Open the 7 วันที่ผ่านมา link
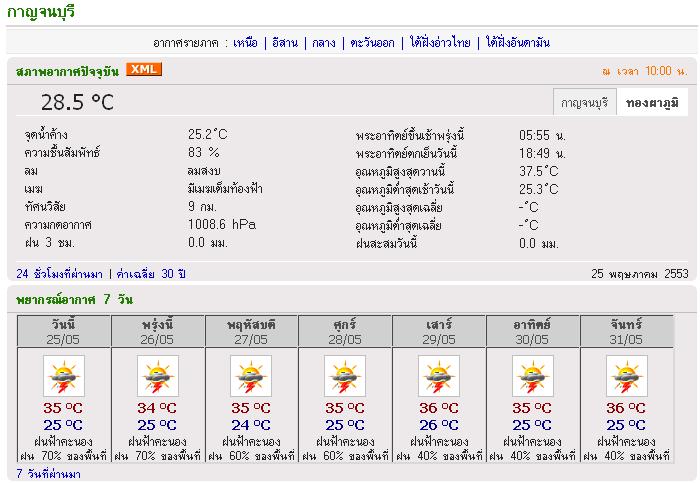This screenshot has height=483, width=700. [48, 473]
